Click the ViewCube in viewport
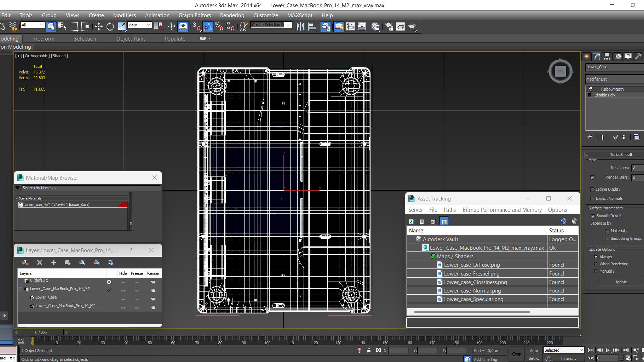Image resolution: width=644 pixels, height=362 pixels. (560, 71)
